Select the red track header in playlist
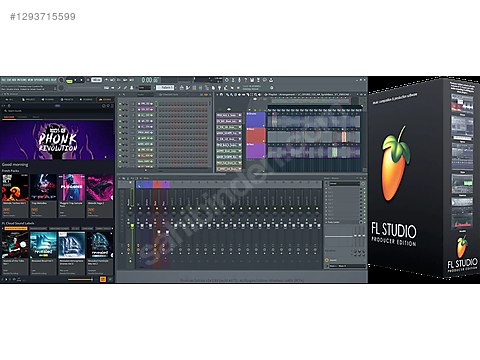Screen dimensions: 480x360 tap(256, 135)
